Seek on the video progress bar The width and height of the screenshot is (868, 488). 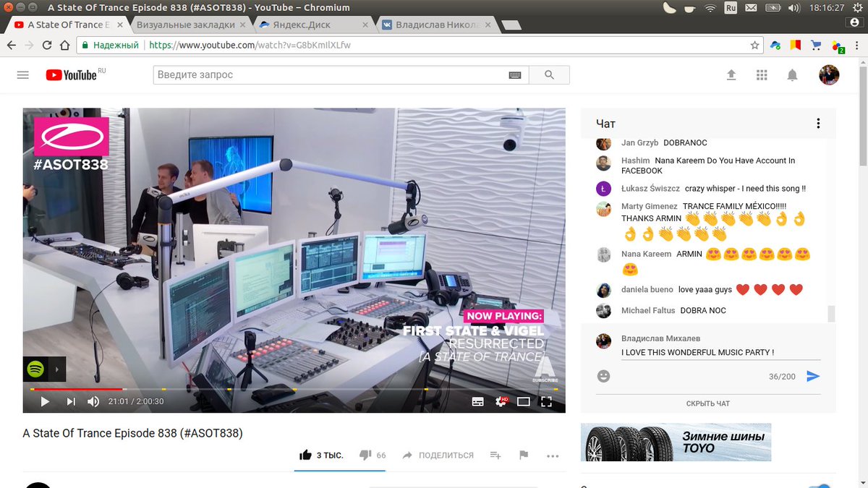[x=294, y=389]
